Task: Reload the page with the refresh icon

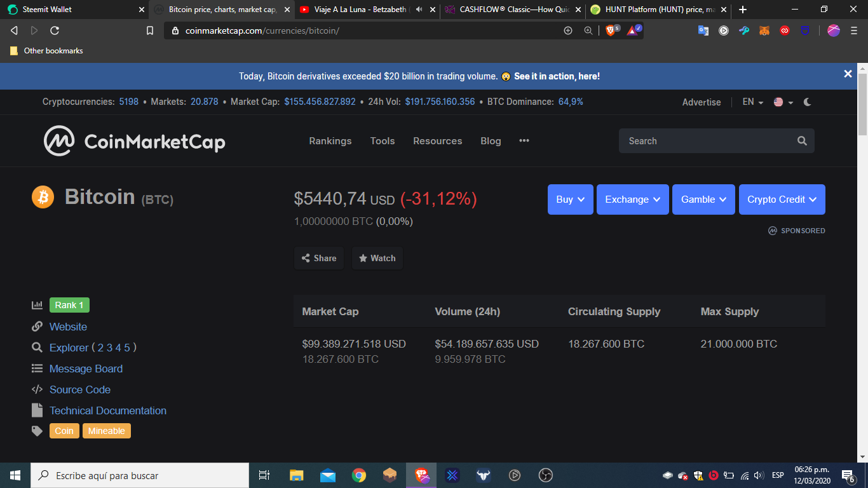Action: (x=55, y=30)
